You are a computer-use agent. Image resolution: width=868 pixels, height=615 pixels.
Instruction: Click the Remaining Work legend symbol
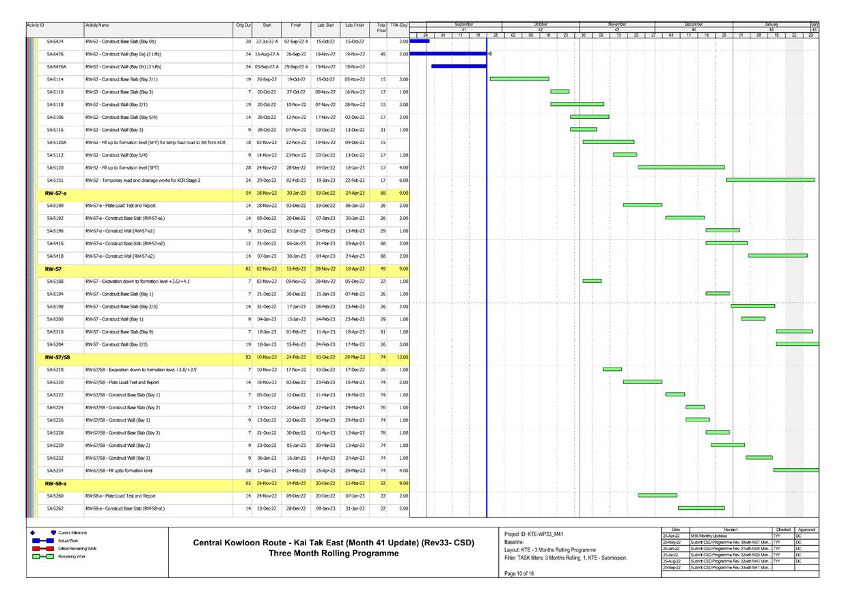coord(43,556)
